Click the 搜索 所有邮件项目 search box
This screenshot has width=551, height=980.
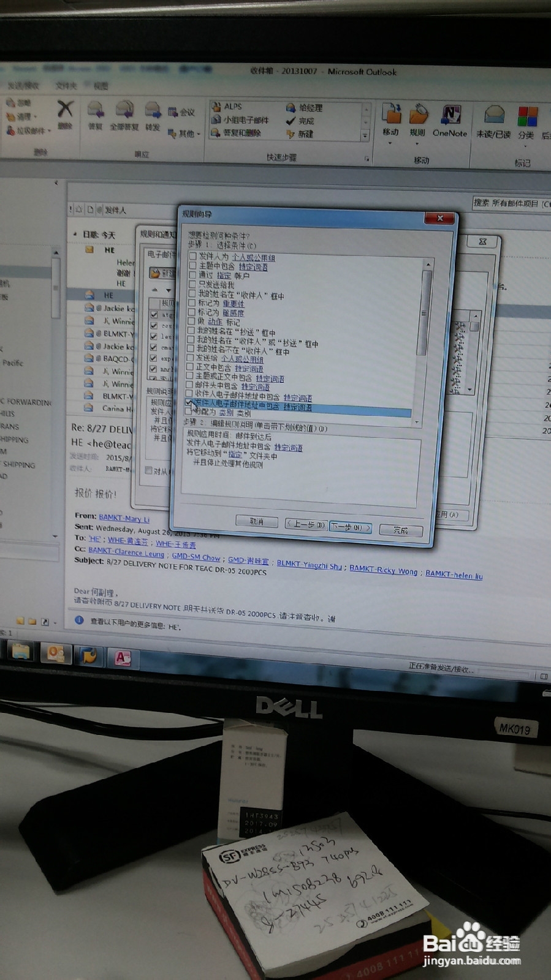pos(511,203)
